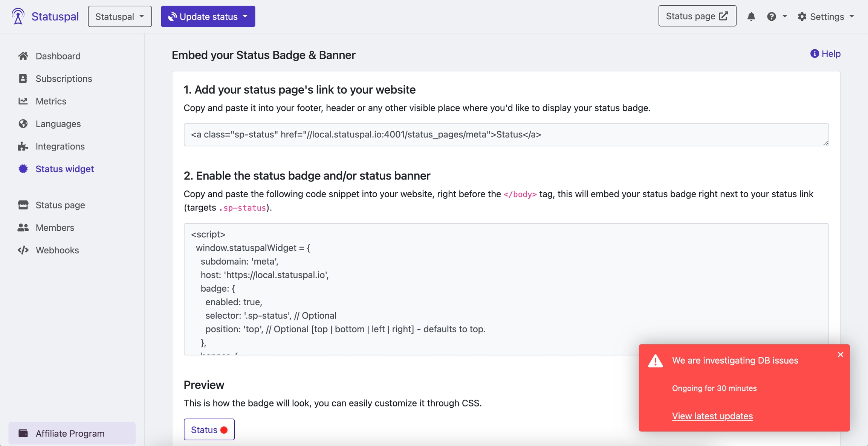Dismiss the DB issues alert banner
The width and height of the screenshot is (868, 446).
pos(840,355)
